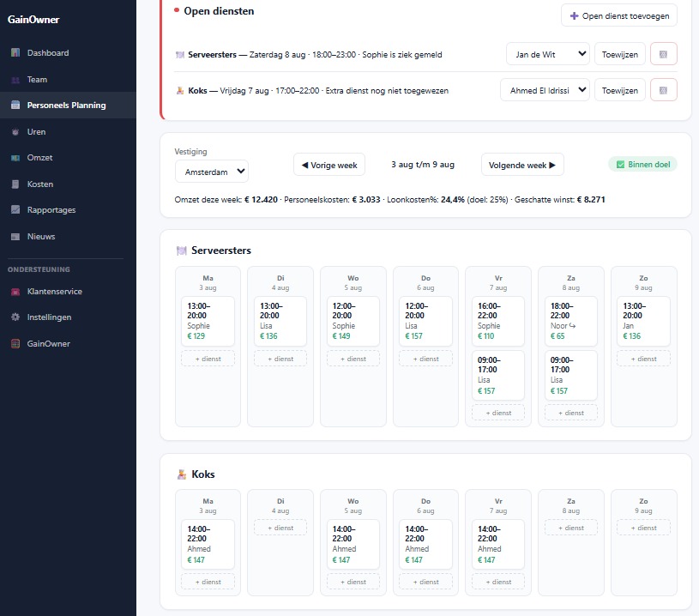Viewport: 699px width, 616px height.
Task: Open Jan's Sunday 13:00–20:00 shift card
Action: (644, 321)
